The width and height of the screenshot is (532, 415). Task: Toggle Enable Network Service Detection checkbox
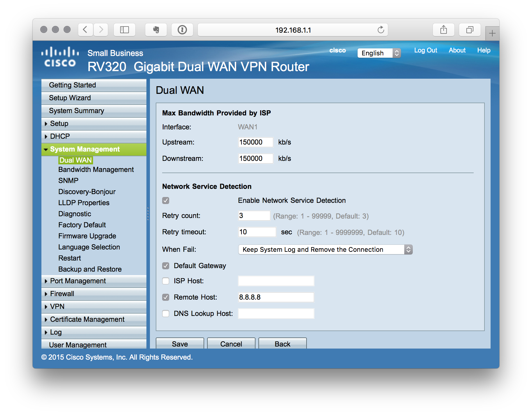tap(166, 201)
